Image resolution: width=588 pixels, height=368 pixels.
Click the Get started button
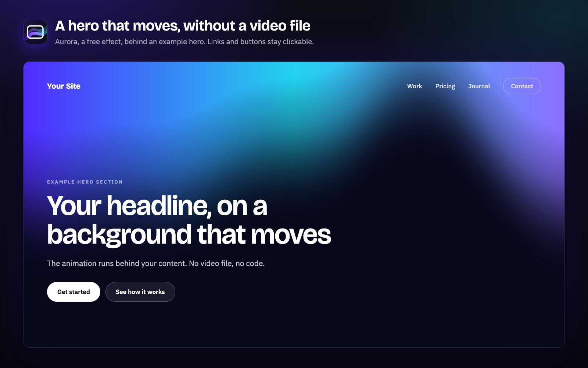pyautogui.click(x=73, y=292)
